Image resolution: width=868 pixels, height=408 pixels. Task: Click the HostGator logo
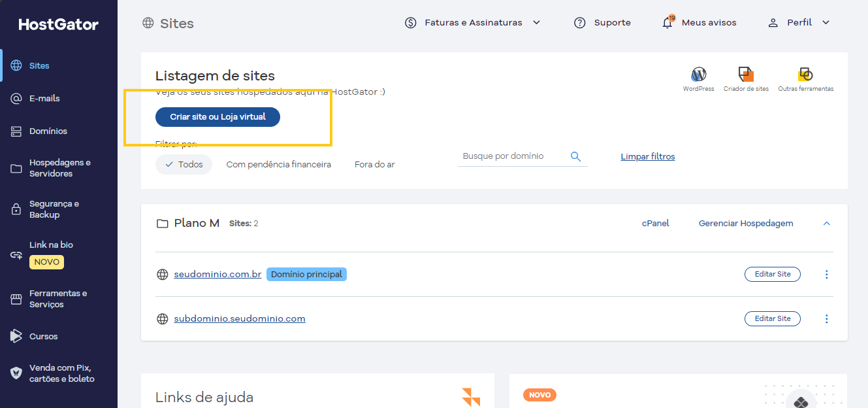[58, 24]
